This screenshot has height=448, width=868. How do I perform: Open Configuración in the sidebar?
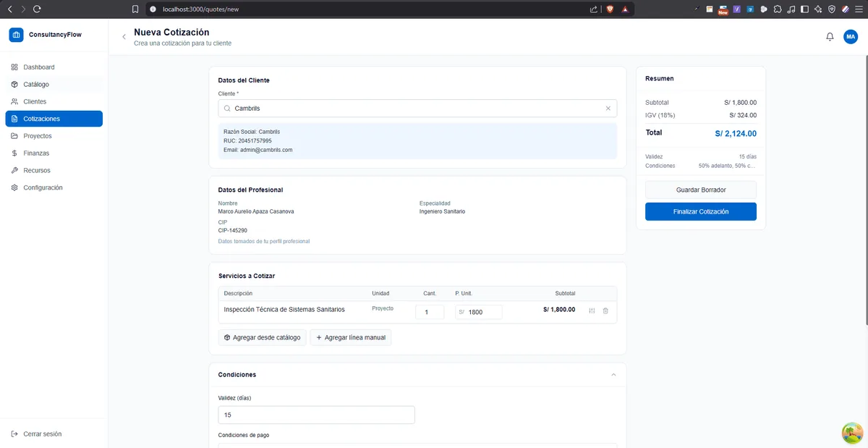54,187
